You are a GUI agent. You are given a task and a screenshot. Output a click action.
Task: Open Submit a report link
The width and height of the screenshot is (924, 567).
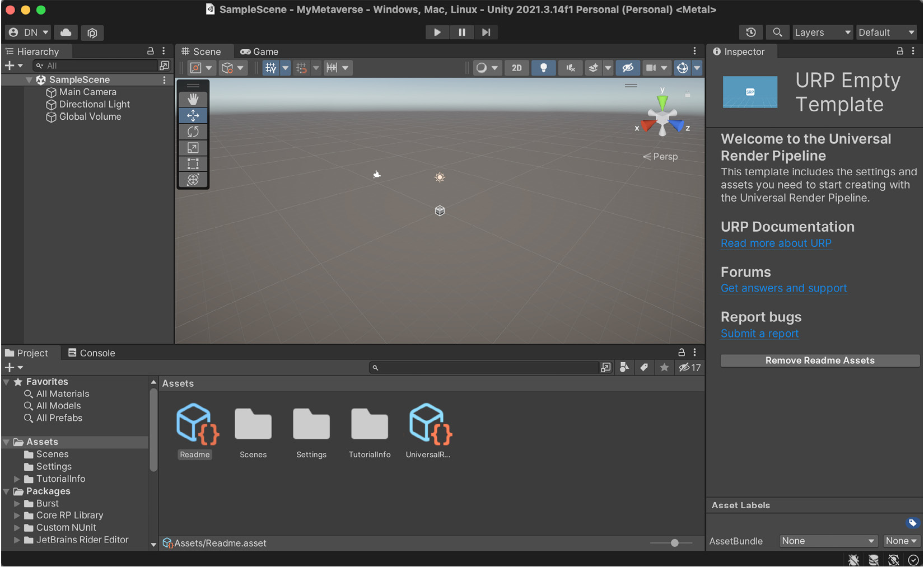(x=759, y=334)
